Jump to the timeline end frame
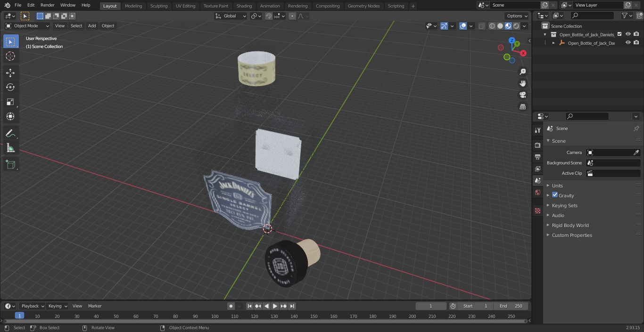The height and width of the screenshot is (332, 644). click(292, 306)
